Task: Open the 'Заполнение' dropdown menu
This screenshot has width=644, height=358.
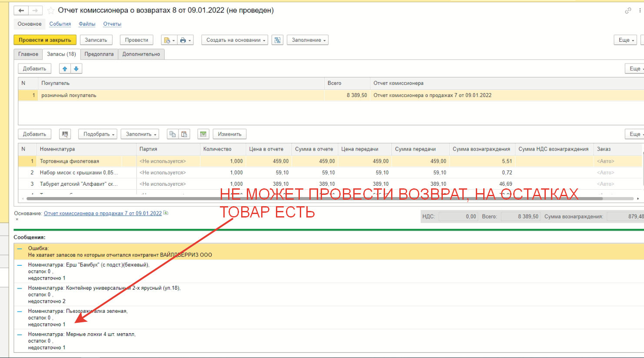Action: tap(308, 40)
